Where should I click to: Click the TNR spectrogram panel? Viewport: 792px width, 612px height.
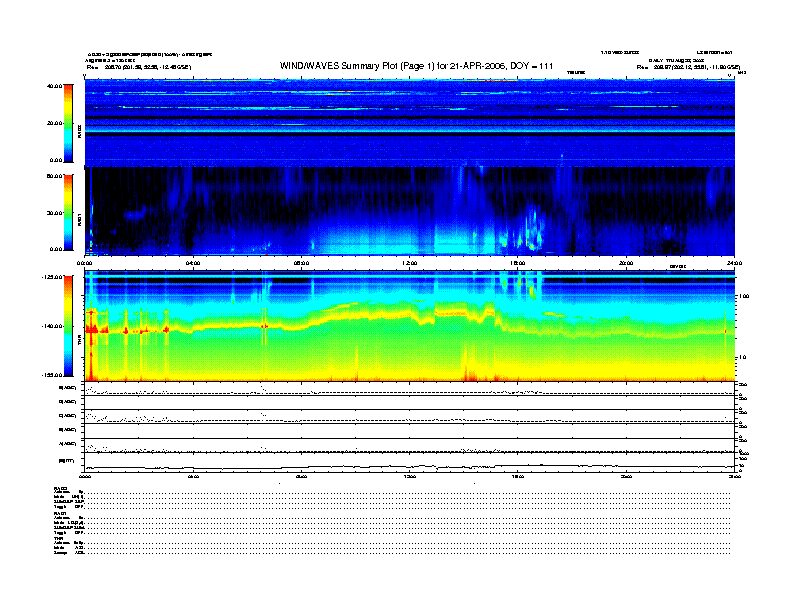pyautogui.click(x=410, y=326)
